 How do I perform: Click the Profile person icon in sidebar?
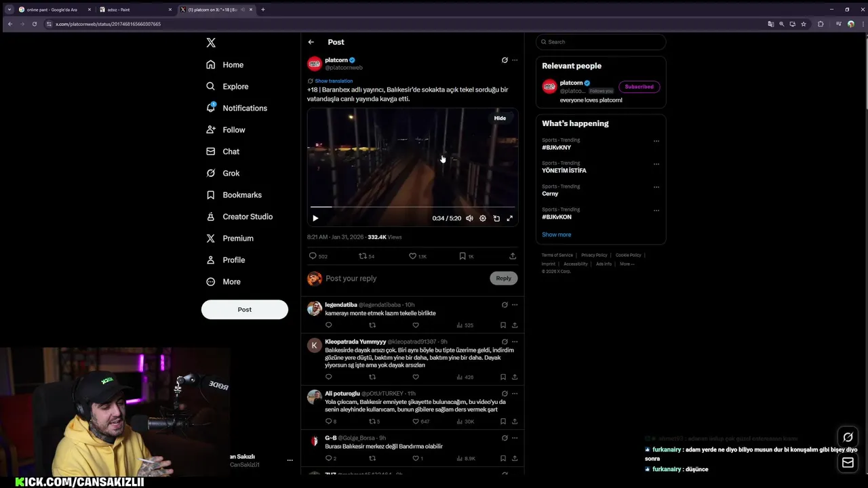(210, 260)
